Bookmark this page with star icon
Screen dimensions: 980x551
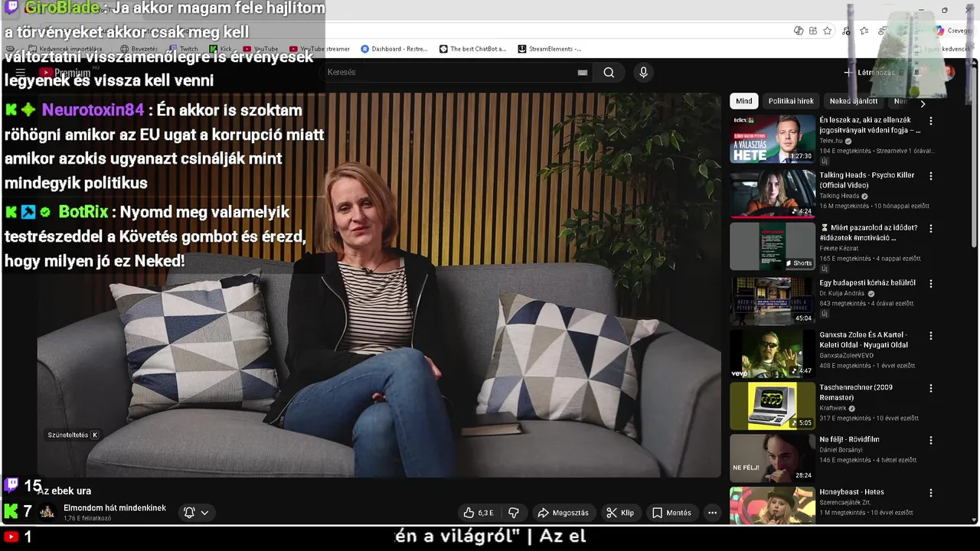828,31
